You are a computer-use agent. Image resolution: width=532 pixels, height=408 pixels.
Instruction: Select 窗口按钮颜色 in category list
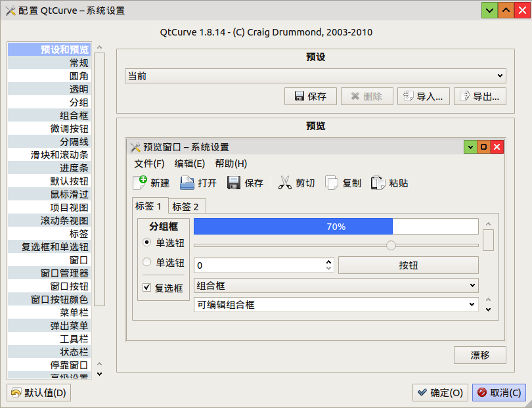click(x=49, y=300)
